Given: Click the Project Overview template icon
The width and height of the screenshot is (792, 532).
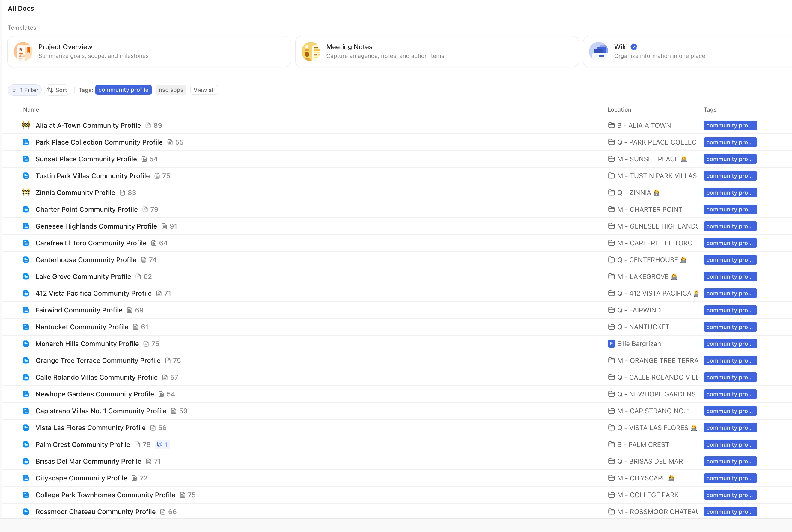Looking at the screenshot, I should [x=23, y=52].
